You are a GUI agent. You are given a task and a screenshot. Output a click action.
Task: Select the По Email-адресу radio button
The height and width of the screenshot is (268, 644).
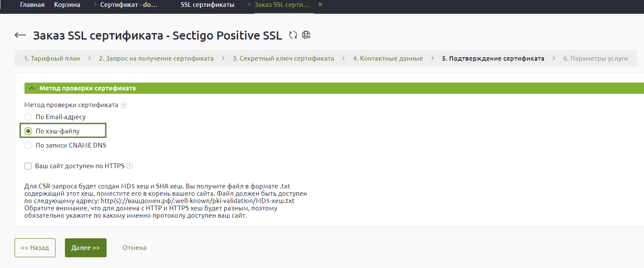click(28, 117)
